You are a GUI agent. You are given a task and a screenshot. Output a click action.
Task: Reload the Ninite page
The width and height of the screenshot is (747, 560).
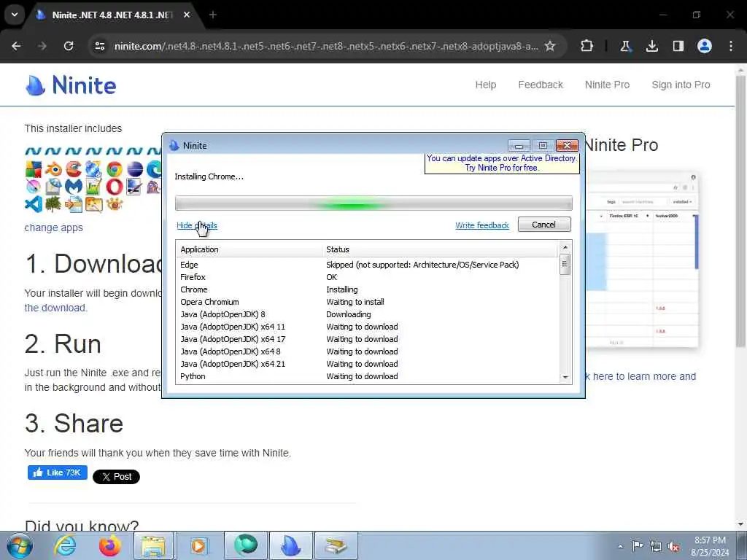click(69, 46)
